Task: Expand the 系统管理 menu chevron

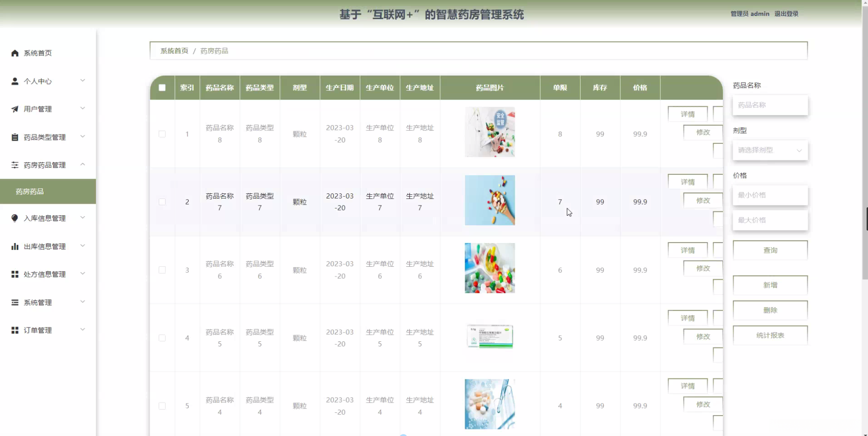Action: 83,302
